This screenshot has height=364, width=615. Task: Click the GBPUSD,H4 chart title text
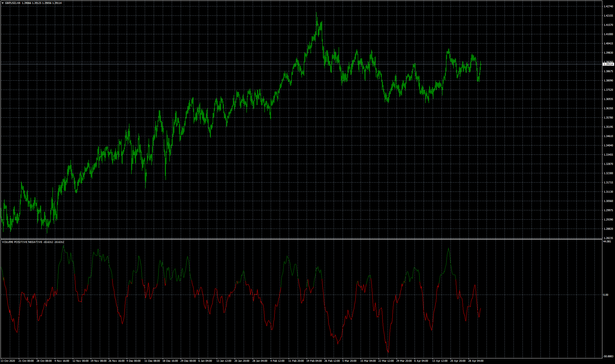click(x=13, y=3)
